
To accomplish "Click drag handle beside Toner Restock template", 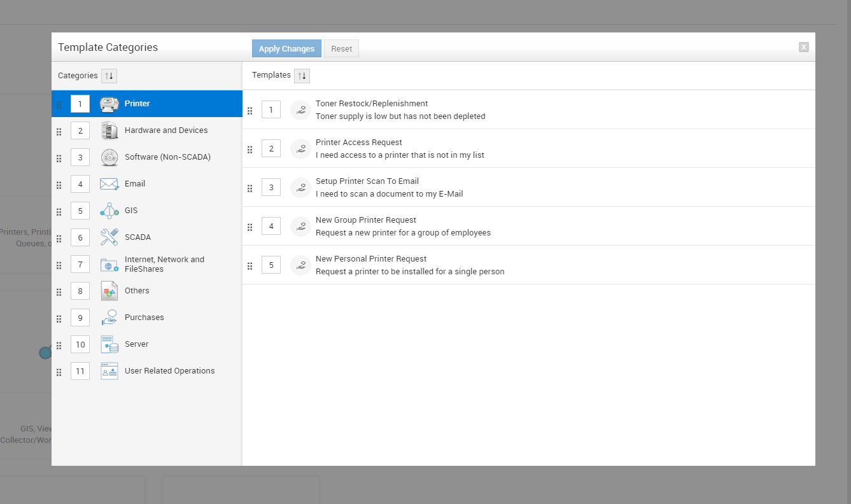I will 250,111.
